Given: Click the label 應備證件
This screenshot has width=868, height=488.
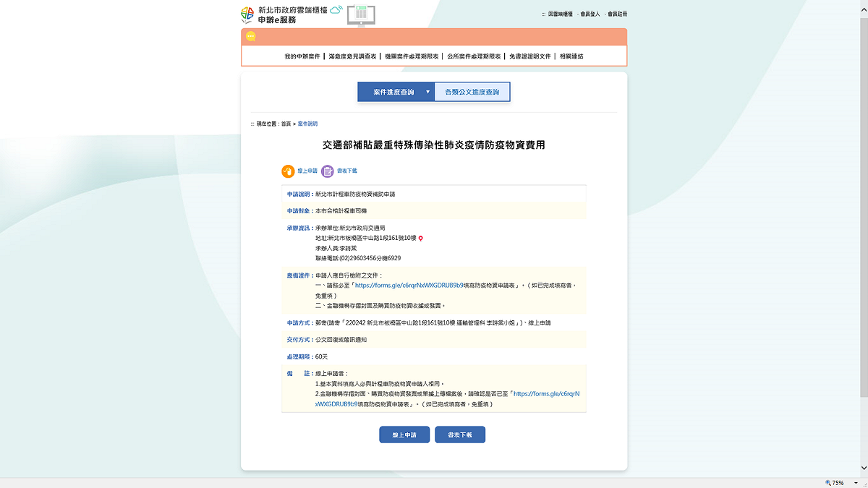Looking at the screenshot, I should click(299, 275).
